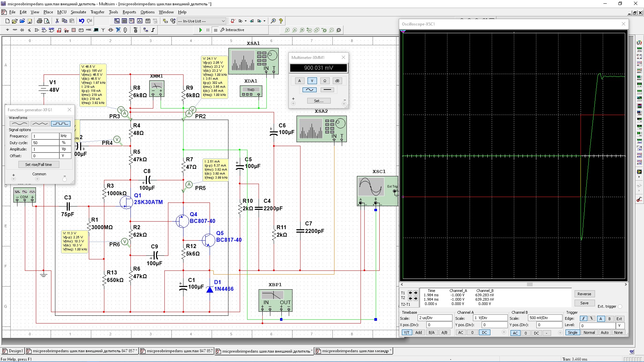Open the Simulate menu
The image size is (644, 362).
point(78,12)
